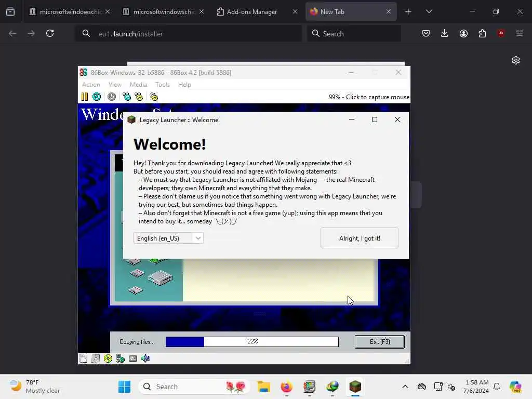Click the teal hard reset icon in 86Box

coord(97,97)
